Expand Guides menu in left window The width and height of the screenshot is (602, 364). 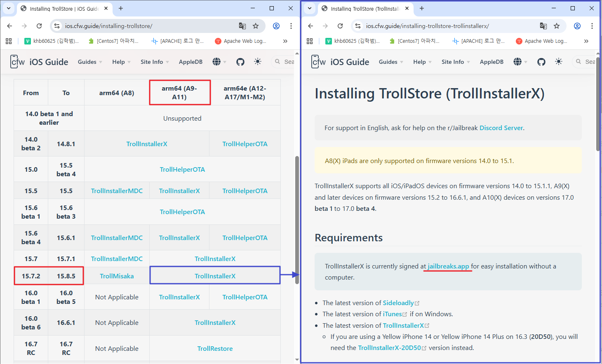[90, 62]
